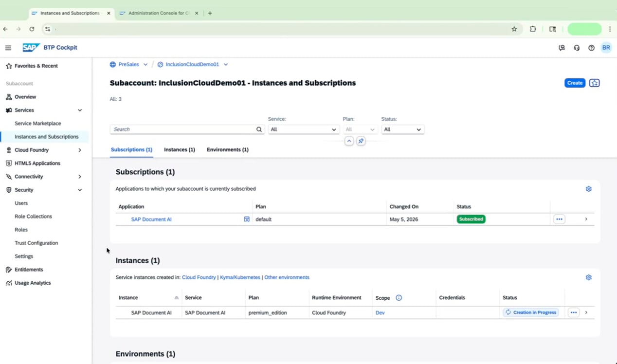Screen dimensions: 617x364
Task: Open Instance column sort menu icon
Action: 176,298
